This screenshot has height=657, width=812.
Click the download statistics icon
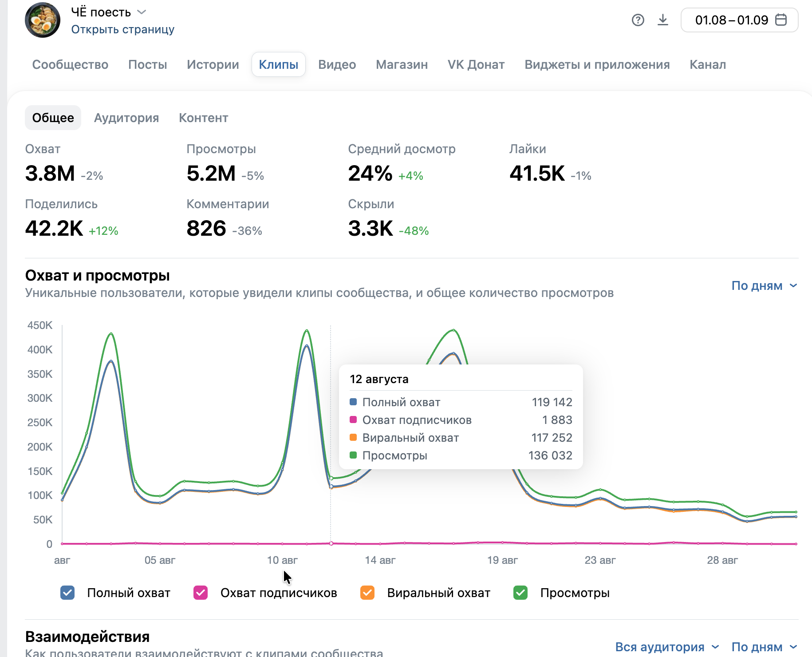point(662,20)
